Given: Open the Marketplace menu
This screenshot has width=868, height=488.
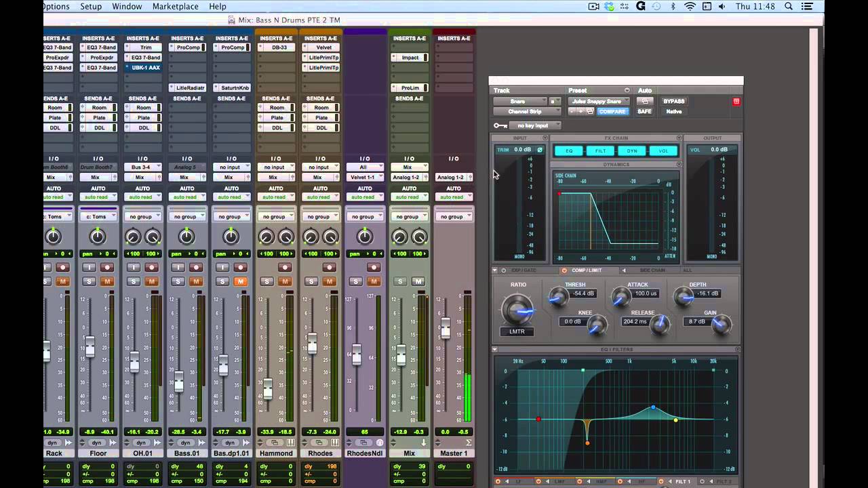Looking at the screenshot, I should coord(176,6).
